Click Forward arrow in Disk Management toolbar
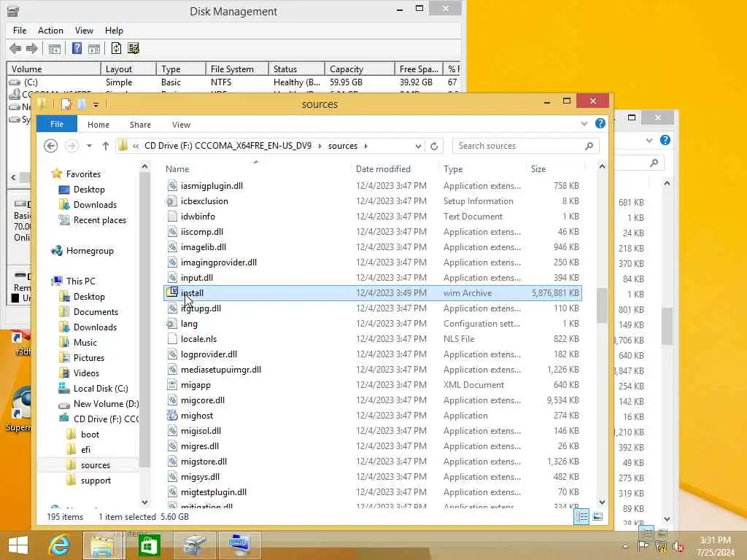This screenshot has height=560, width=747. pyautogui.click(x=32, y=48)
